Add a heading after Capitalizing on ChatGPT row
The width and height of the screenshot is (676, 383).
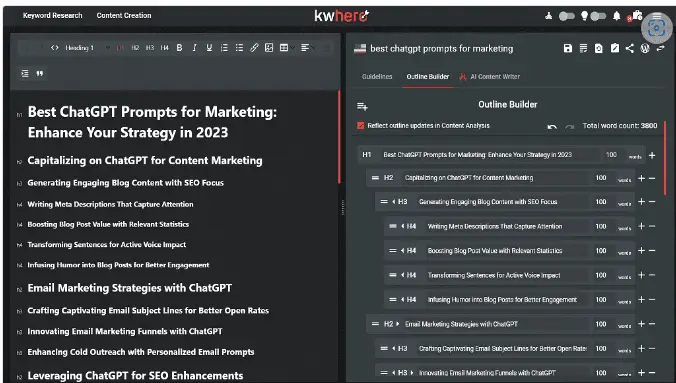click(642, 178)
